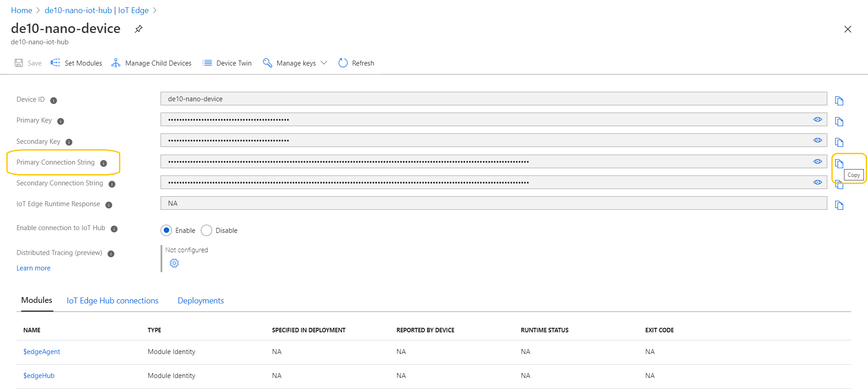Reveal the Primary Key value
The height and width of the screenshot is (392, 868).
(x=817, y=119)
